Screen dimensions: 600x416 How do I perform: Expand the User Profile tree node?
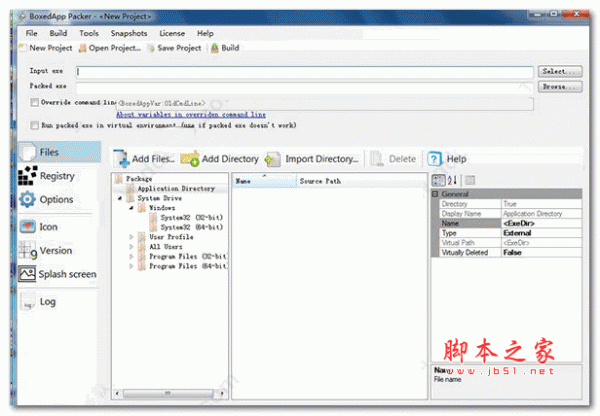click(x=131, y=237)
